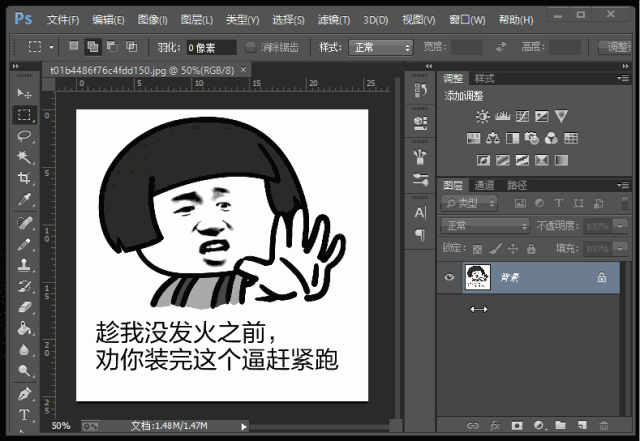The image size is (640, 441).
Task: Open the Brush settings panel icon
Action: (x=420, y=179)
